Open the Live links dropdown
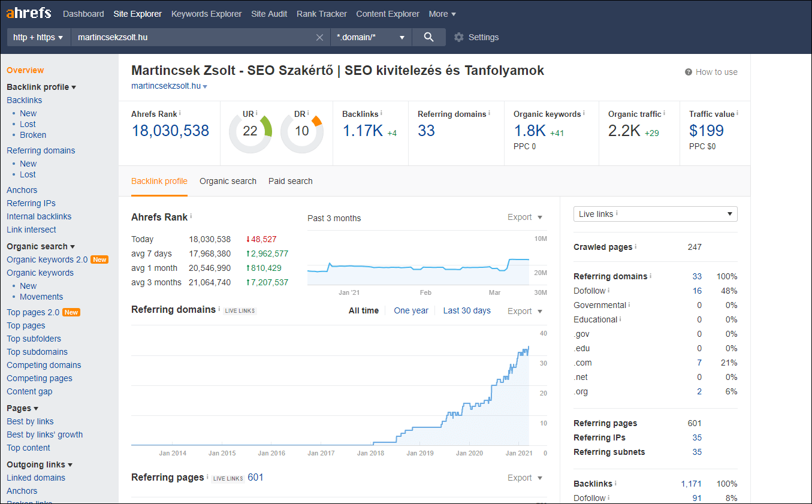The height and width of the screenshot is (504, 812). (656, 214)
